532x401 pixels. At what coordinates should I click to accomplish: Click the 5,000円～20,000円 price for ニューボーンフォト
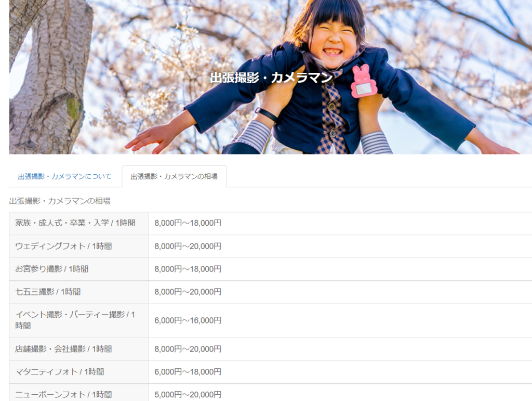[188, 395]
